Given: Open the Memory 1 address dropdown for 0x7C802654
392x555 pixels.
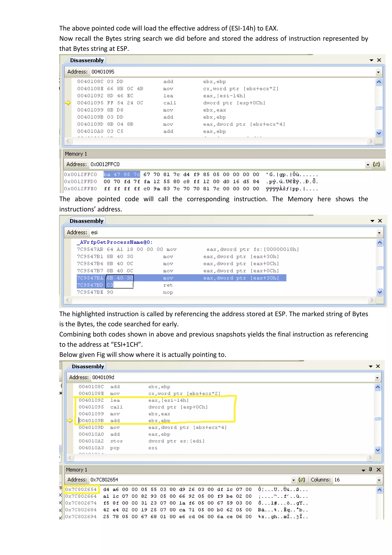Looking at the screenshot, I should coord(293,480).
